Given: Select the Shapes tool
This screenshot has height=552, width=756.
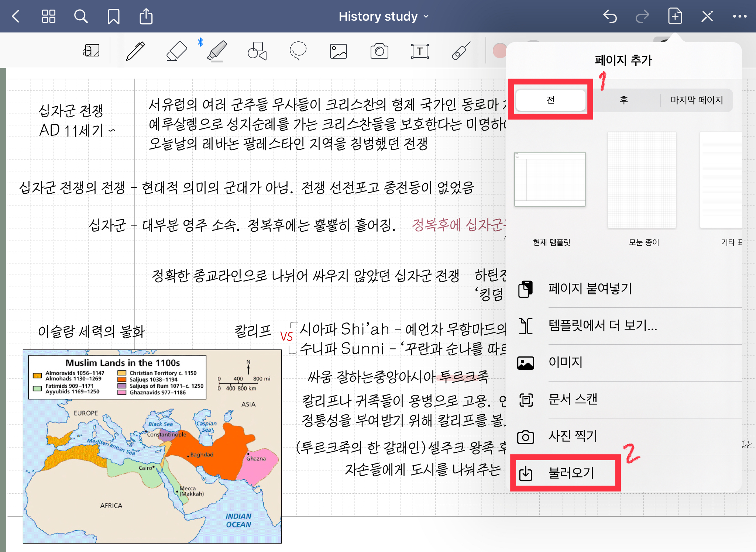Looking at the screenshot, I should (257, 51).
